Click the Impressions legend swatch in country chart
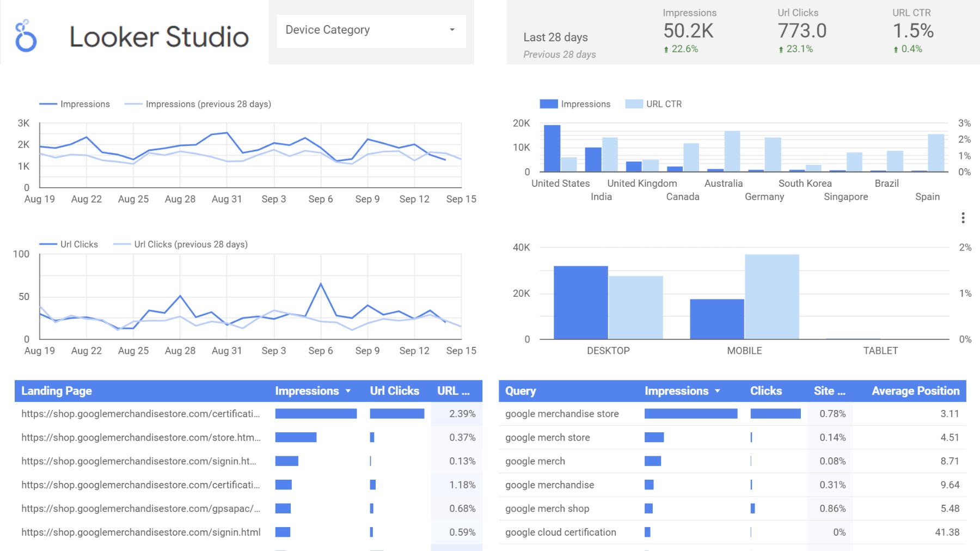Screen dimensions: 980x551 click(549, 104)
